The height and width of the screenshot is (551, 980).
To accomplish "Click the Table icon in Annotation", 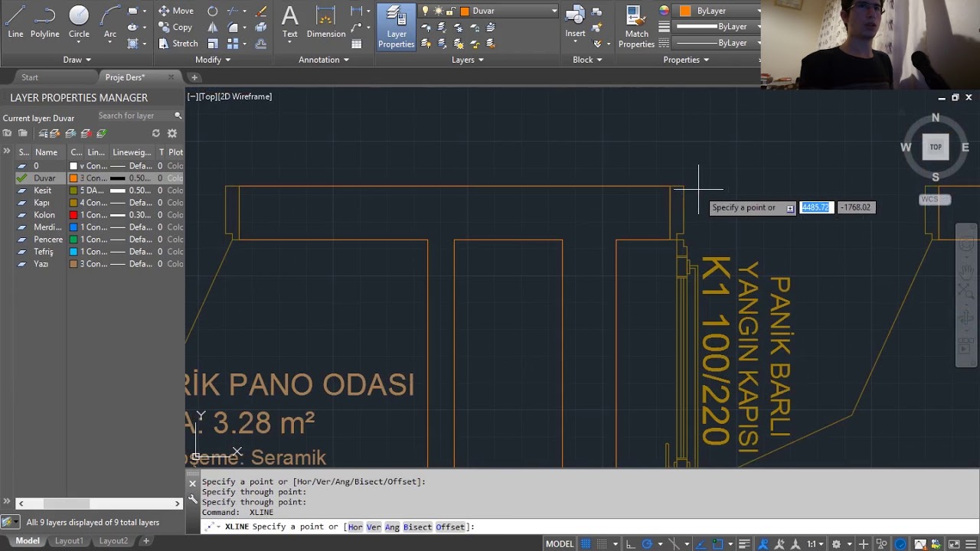I will pyautogui.click(x=357, y=44).
